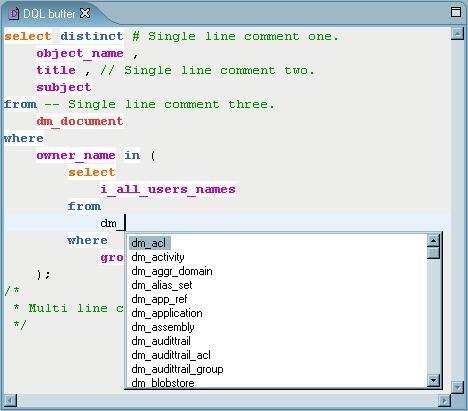
Task: Choose the dm_assembly suggestion
Action: point(163,327)
